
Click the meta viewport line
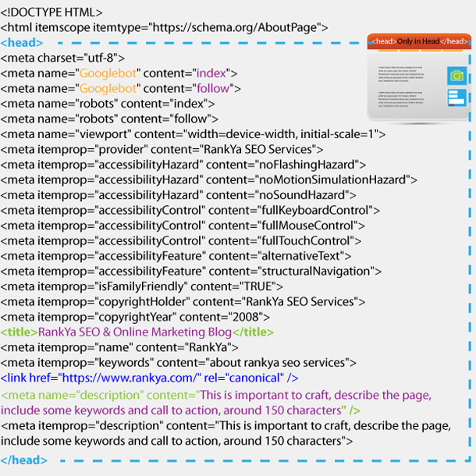click(193, 134)
